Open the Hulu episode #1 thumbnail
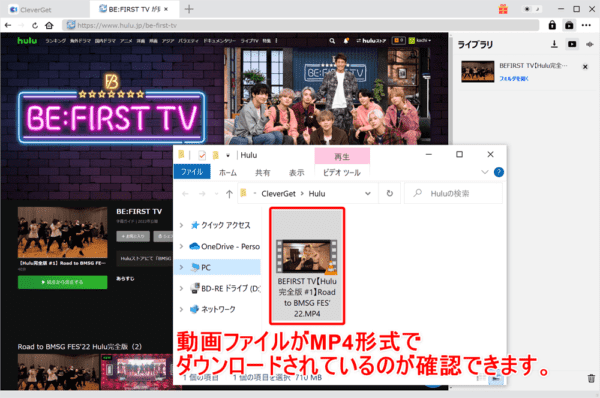 62,232
